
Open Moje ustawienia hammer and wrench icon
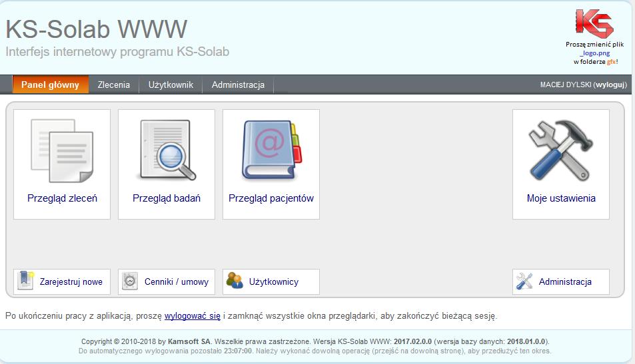coord(561,150)
